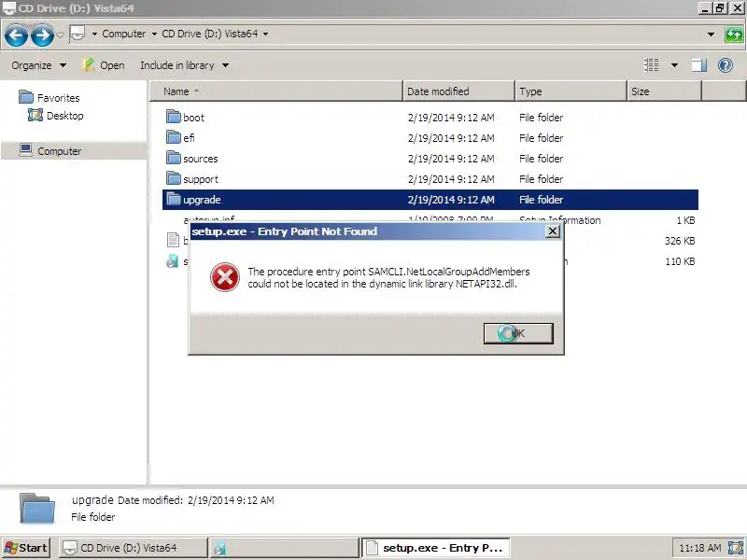Click the large upgrade folder icon in details pane
Image resolution: width=747 pixels, height=560 pixels.
[x=37, y=508]
